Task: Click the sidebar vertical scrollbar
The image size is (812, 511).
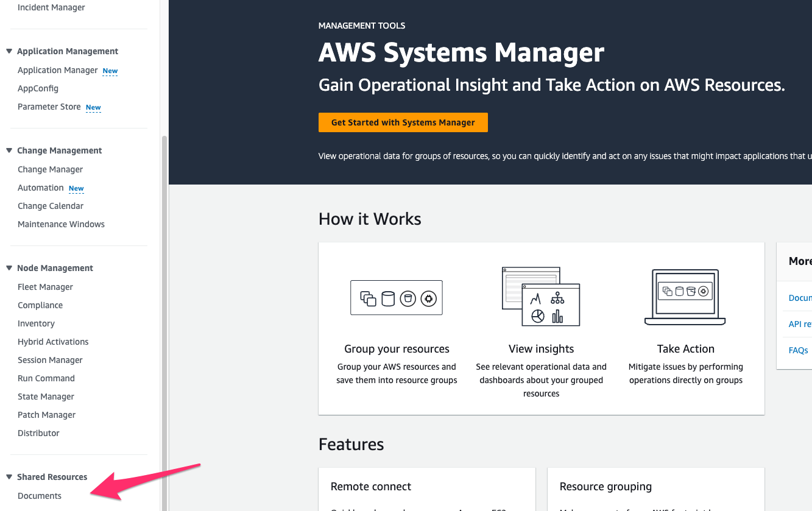Action: (x=164, y=323)
